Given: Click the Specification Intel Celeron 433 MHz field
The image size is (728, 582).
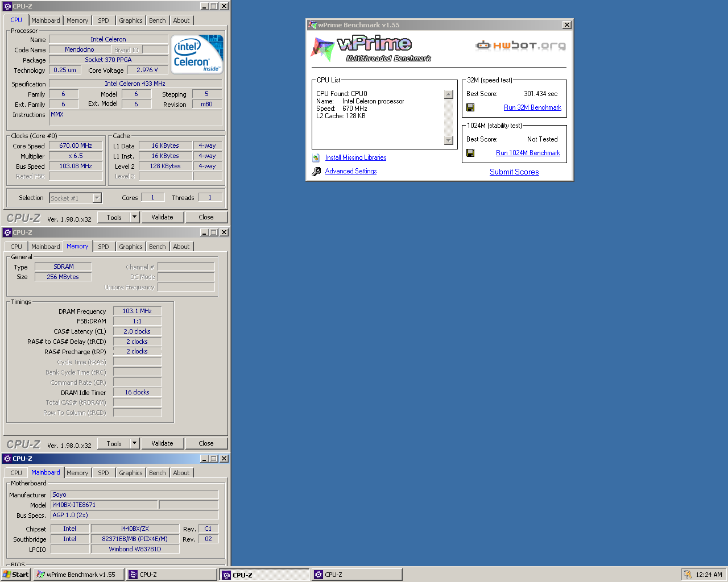Looking at the screenshot, I should [x=135, y=84].
